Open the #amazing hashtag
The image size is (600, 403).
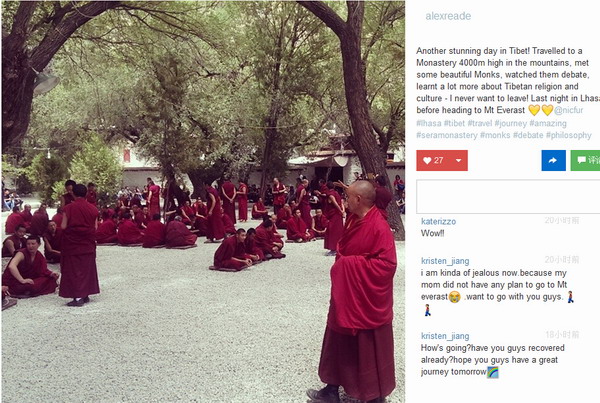[x=548, y=123]
